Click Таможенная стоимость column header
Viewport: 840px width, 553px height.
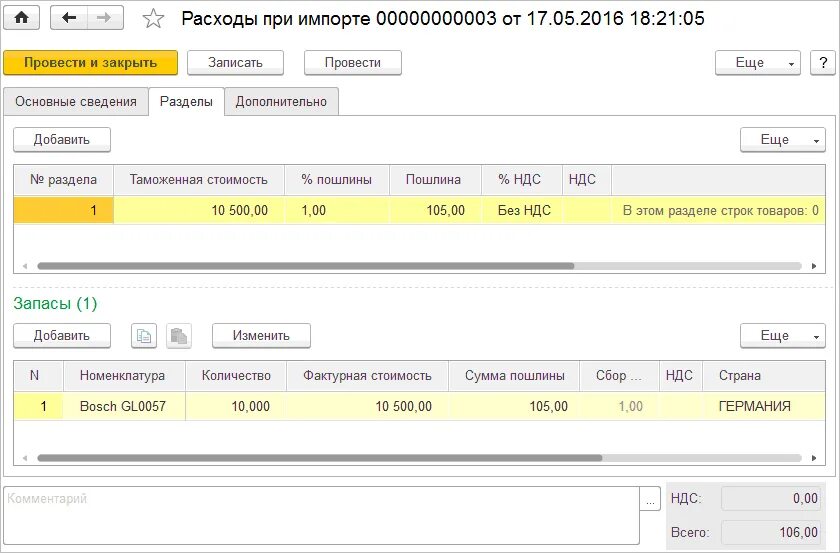point(199,180)
